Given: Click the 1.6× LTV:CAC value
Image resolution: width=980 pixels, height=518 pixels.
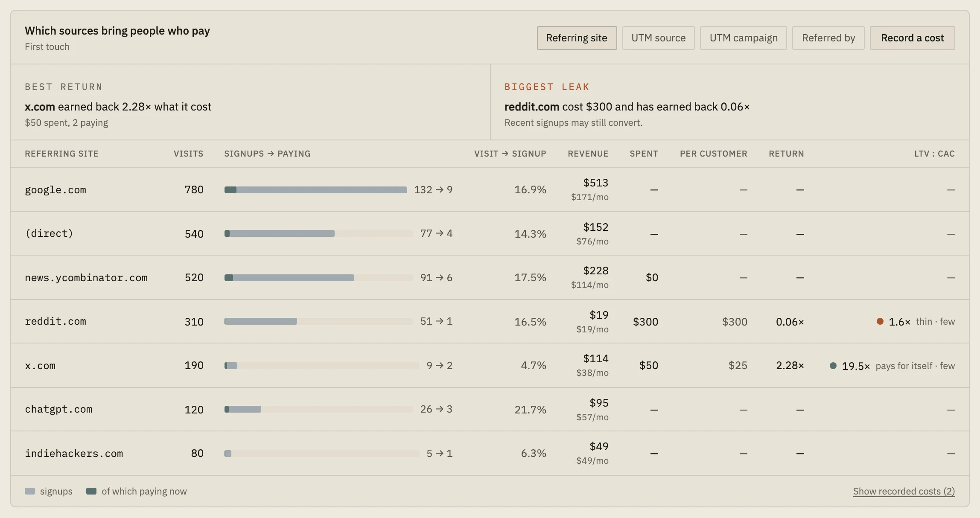Looking at the screenshot, I should [x=899, y=322].
